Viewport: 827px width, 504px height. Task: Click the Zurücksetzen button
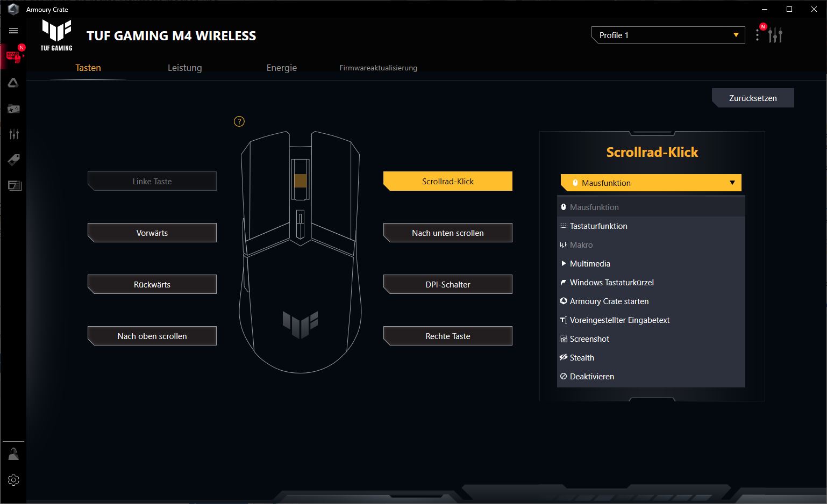click(753, 98)
